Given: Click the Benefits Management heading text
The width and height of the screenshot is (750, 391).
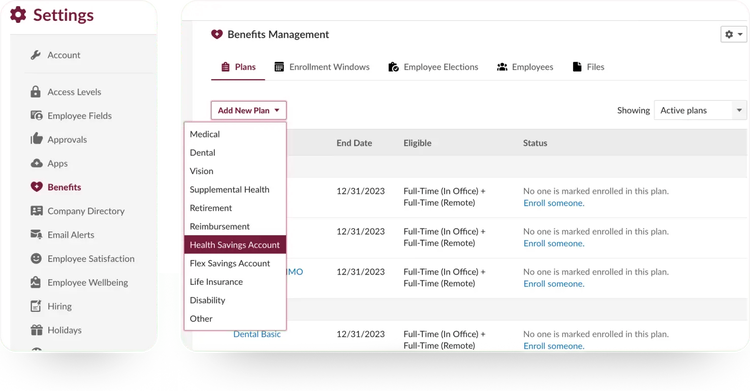Looking at the screenshot, I should [x=278, y=34].
